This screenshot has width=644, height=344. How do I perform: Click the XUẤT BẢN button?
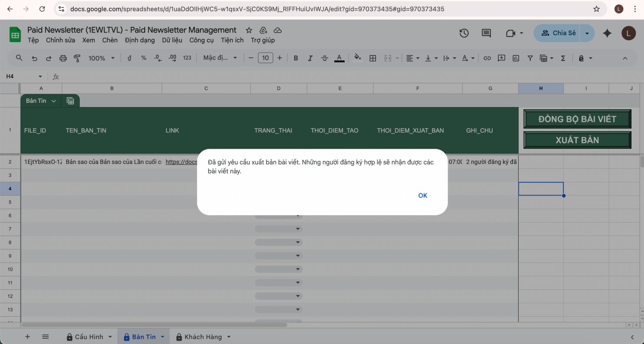tap(577, 140)
